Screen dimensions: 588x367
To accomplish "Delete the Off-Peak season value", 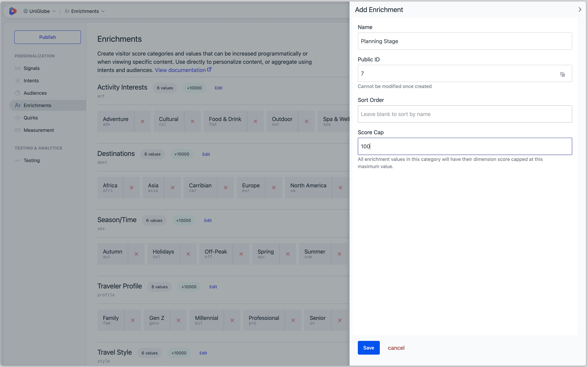I will (241, 254).
